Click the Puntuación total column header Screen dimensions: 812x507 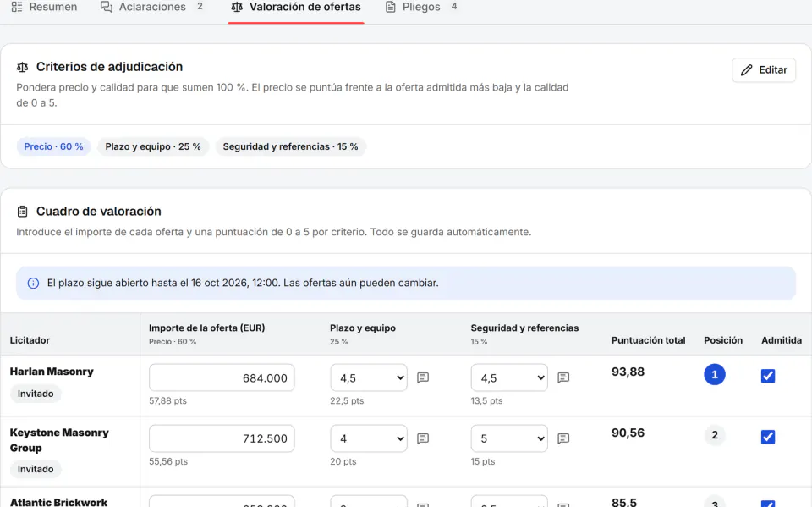tap(649, 340)
